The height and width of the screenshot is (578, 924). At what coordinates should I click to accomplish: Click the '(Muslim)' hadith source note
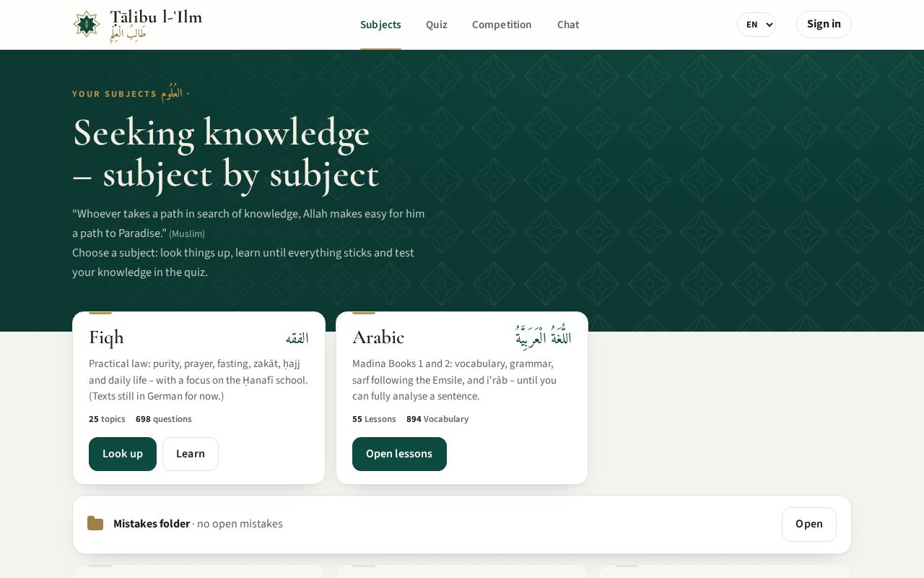pos(187,234)
